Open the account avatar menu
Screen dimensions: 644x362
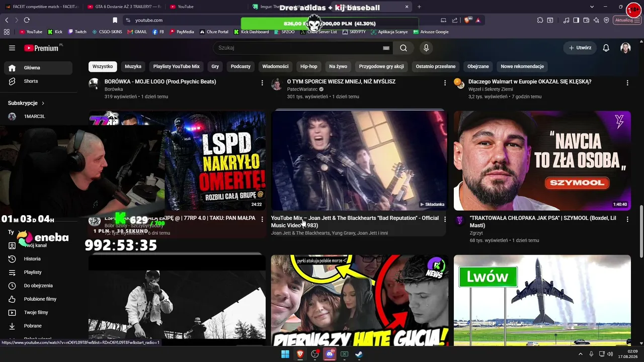625,48
